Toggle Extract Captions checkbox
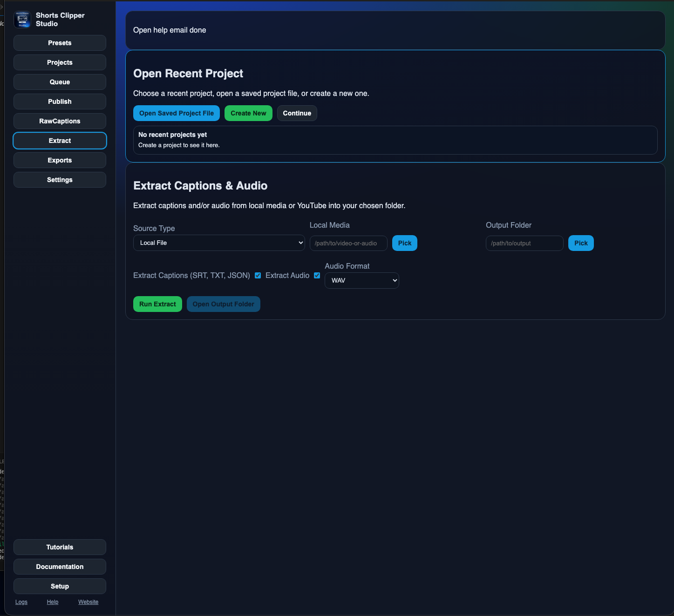Viewport: 674px width, 616px height. [x=258, y=276]
